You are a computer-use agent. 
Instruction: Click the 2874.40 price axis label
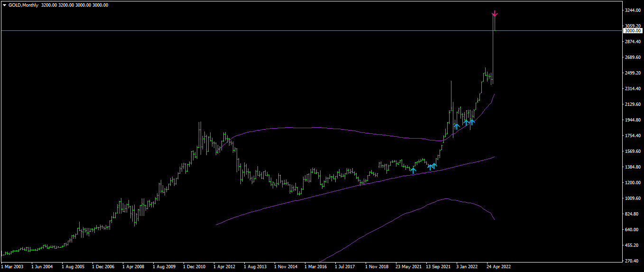633,42
